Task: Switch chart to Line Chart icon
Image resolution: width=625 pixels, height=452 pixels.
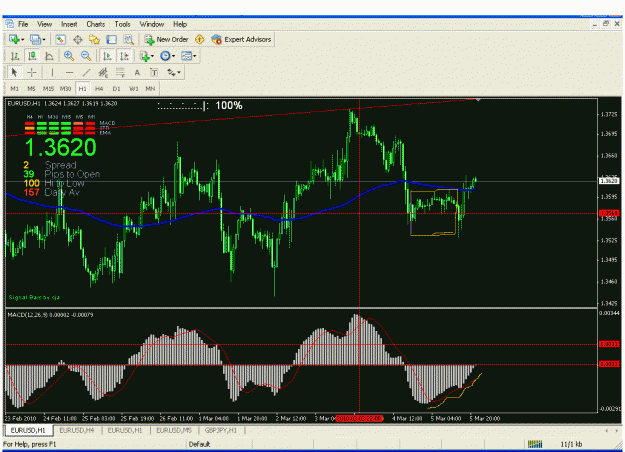Action: coord(49,56)
